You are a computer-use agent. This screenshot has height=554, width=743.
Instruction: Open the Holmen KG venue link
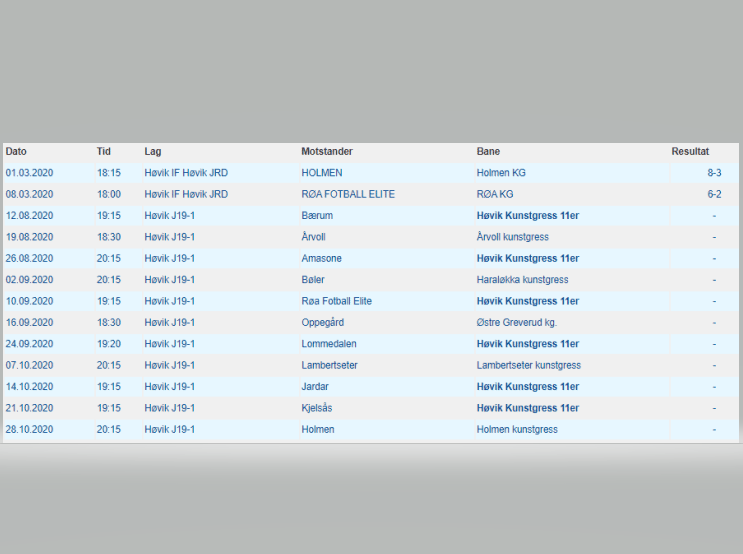[x=501, y=173]
